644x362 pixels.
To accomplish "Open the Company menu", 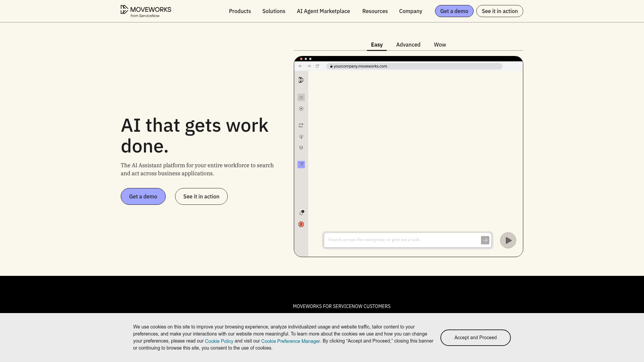I will click(x=411, y=11).
